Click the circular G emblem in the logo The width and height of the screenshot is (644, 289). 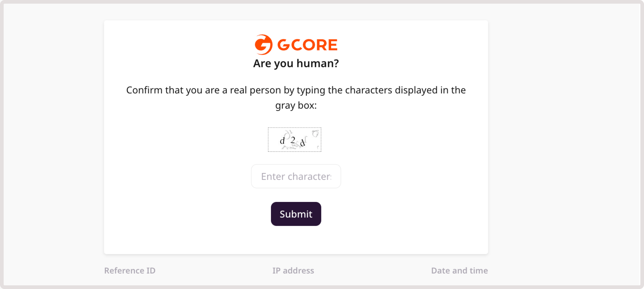(x=262, y=44)
